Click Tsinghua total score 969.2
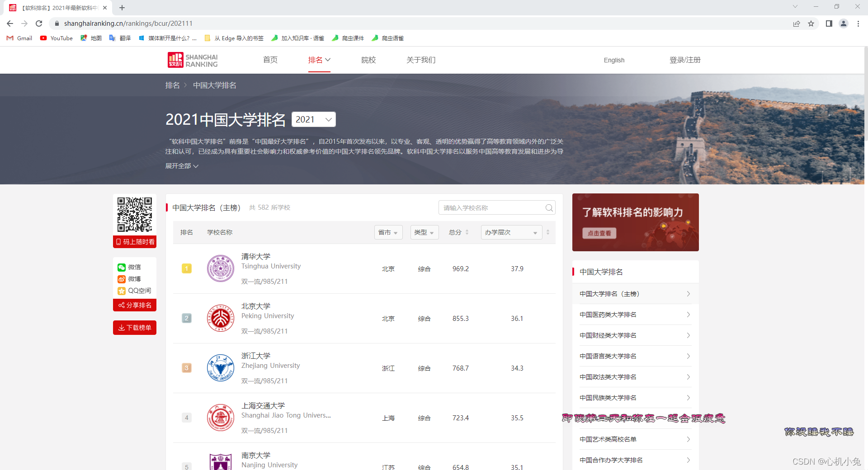Viewport: 868px width, 470px height. point(461,269)
